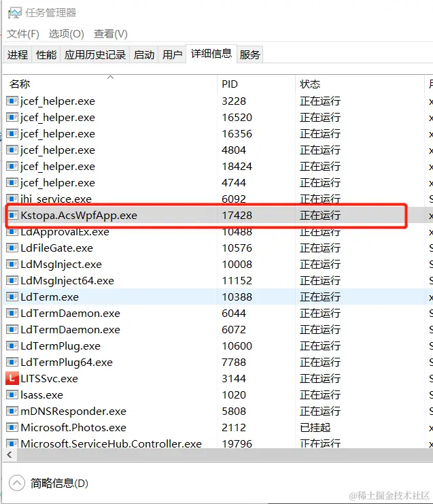This screenshot has height=504, width=433.
Task: Select LdTermPlug64.exe process name
Action: [x=67, y=363]
